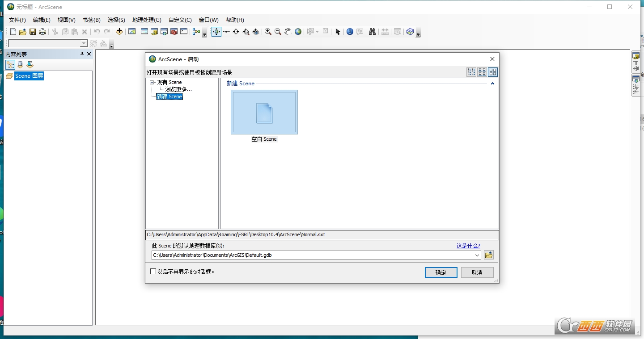The width and height of the screenshot is (644, 339).
Task: Select the Pan hand tool
Action: click(288, 32)
